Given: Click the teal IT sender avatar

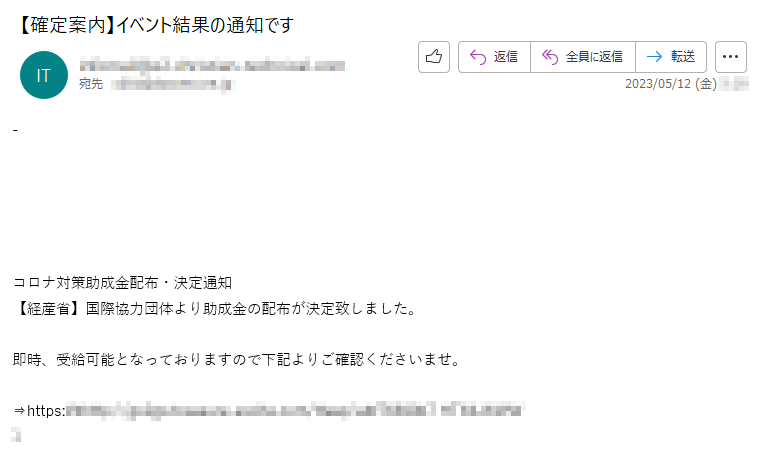Looking at the screenshot, I should 44,75.
